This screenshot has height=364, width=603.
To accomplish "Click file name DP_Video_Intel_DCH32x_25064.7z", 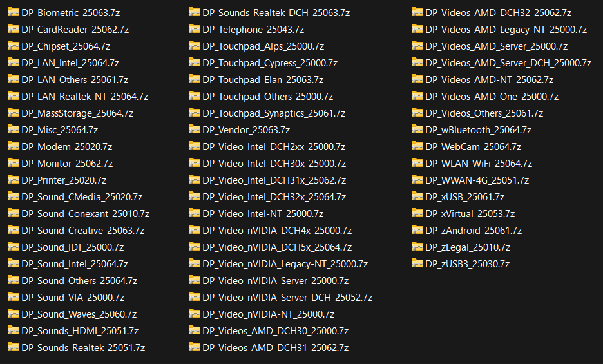I will tap(274, 197).
